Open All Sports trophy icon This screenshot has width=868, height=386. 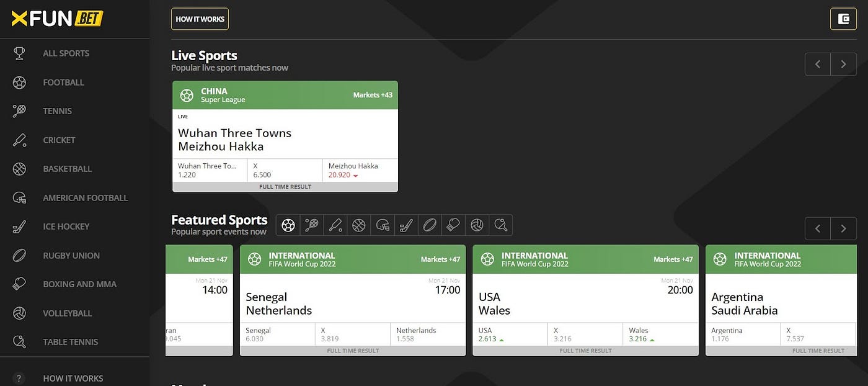19,53
